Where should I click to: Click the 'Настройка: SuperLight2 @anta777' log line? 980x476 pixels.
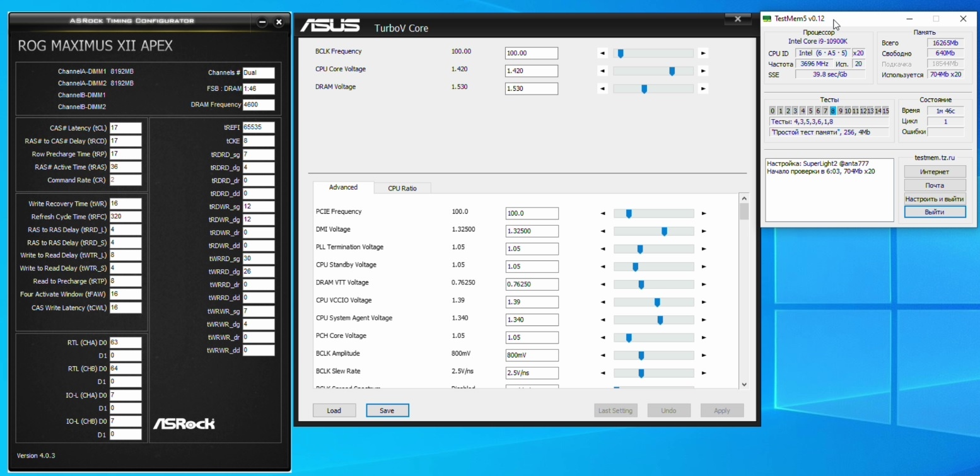[x=818, y=163]
